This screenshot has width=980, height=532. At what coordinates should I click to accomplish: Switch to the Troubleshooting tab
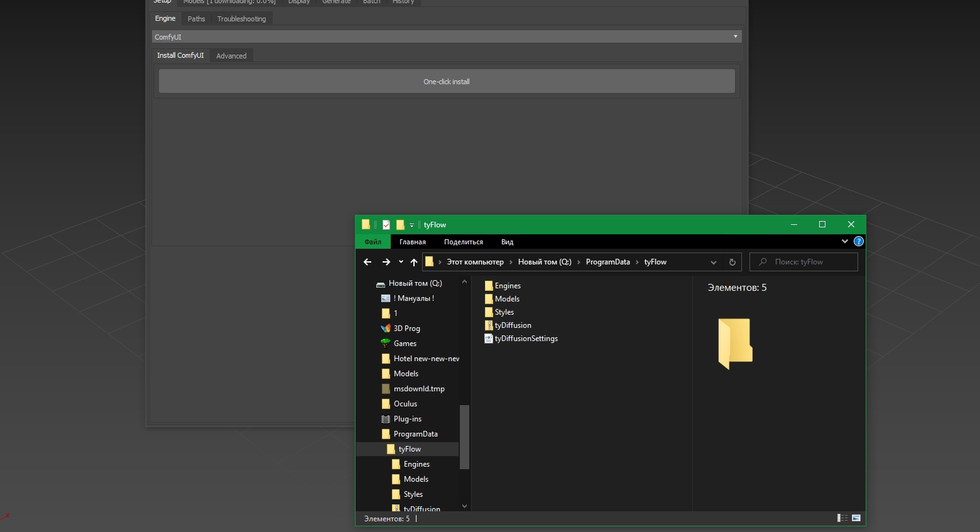(241, 19)
